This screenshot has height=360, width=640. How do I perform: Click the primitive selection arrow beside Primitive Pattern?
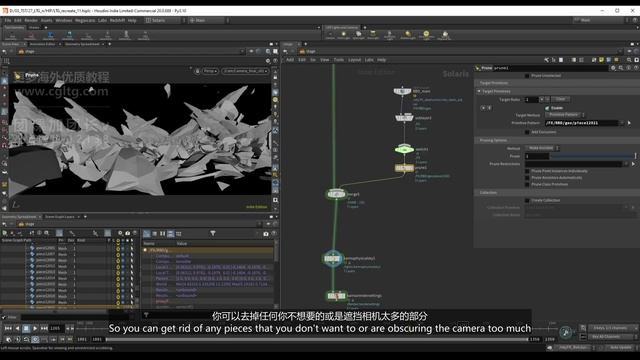629,123
